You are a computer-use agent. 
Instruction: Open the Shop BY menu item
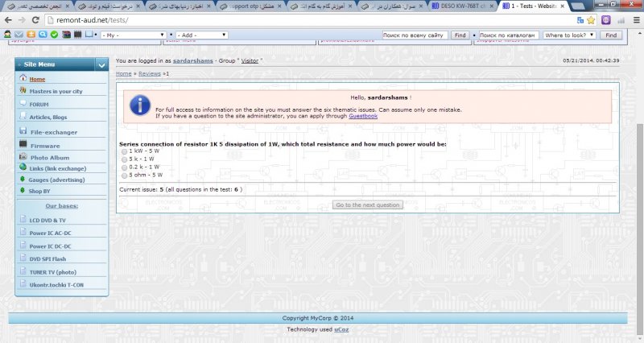39,191
